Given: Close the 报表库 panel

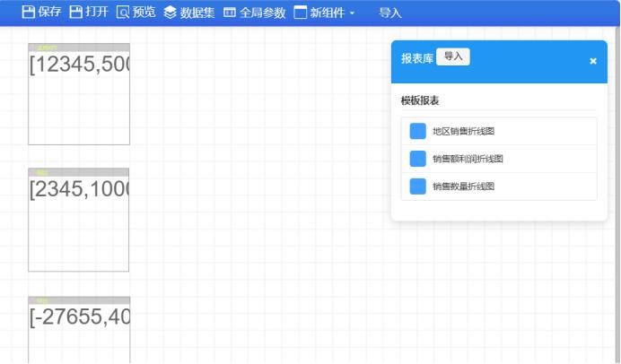Looking at the screenshot, I should click(593, 61).
